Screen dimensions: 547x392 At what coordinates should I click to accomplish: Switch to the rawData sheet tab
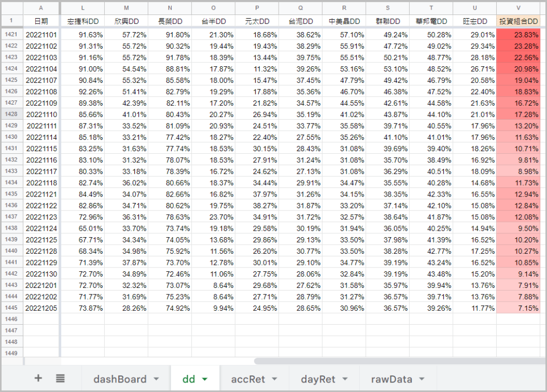point(391,379)
